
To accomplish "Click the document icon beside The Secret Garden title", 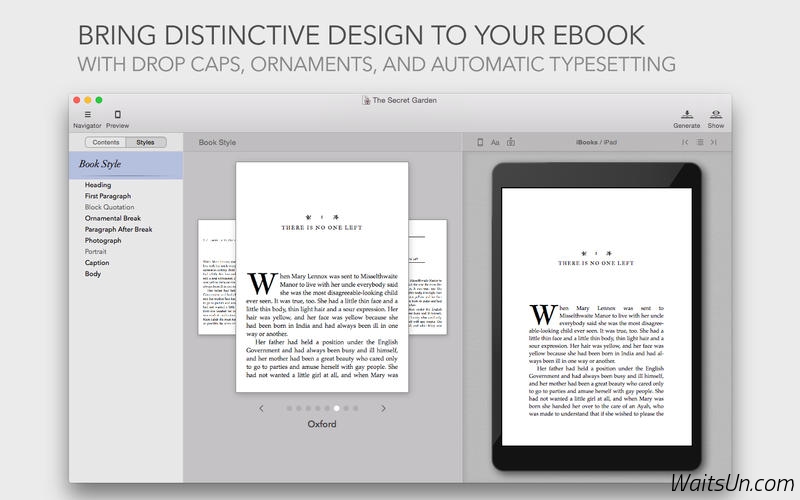I will tap(366, 101).
